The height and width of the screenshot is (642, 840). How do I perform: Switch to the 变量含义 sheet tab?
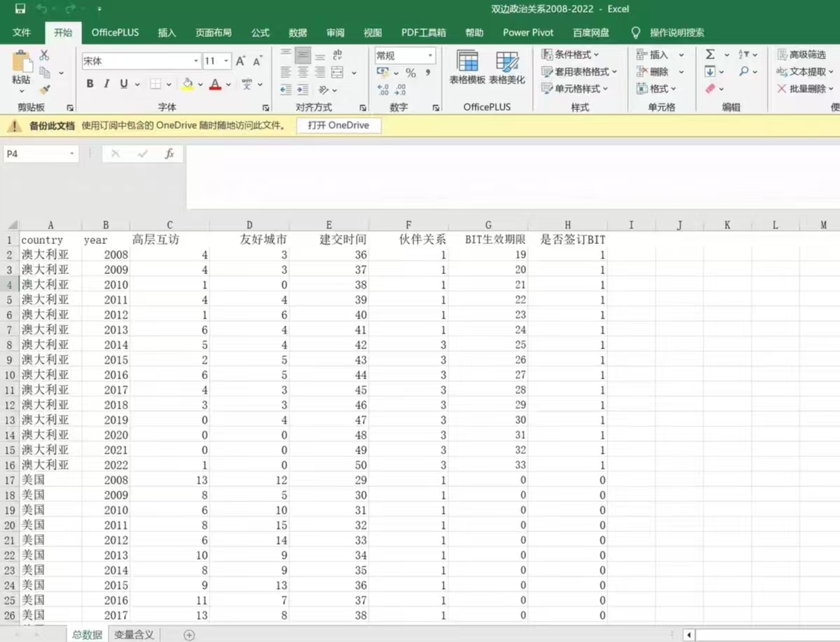click(x=134, y=634)
